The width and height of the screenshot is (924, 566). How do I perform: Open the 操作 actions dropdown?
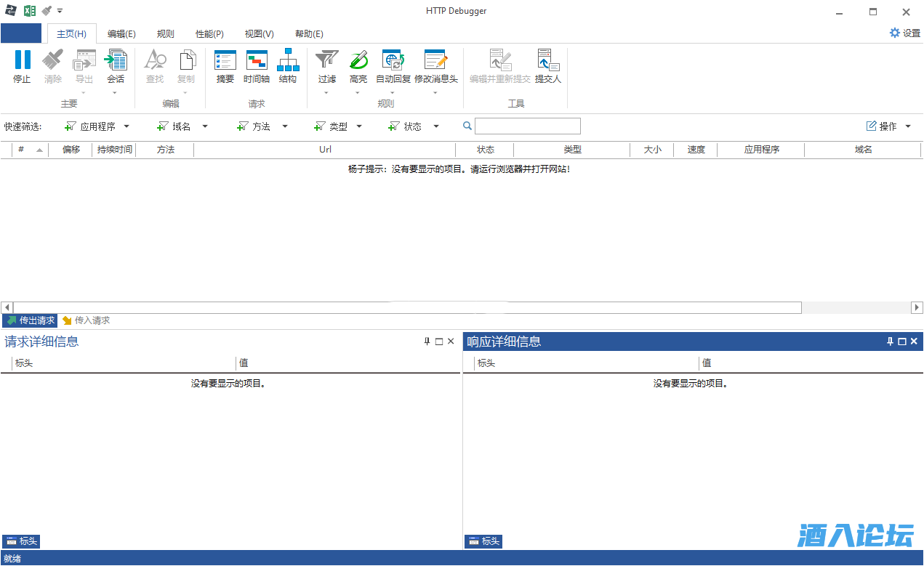point(907,126)
